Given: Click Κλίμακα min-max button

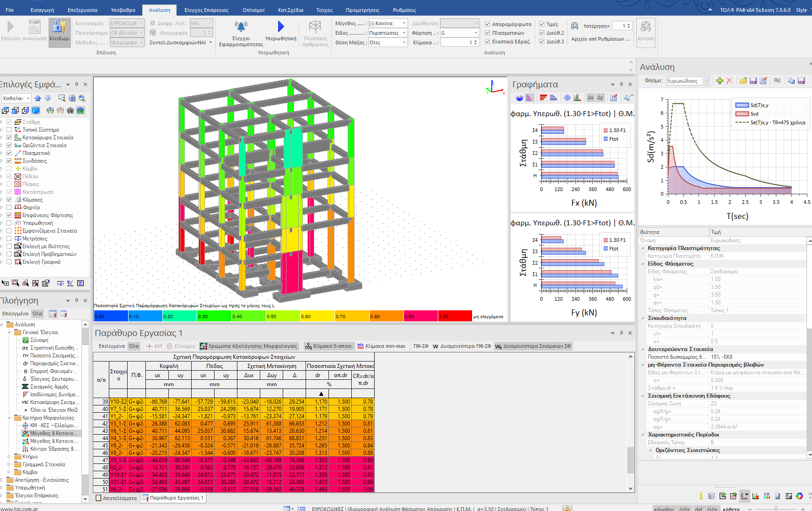Looking at the screenshot, I should coord(381,346).
